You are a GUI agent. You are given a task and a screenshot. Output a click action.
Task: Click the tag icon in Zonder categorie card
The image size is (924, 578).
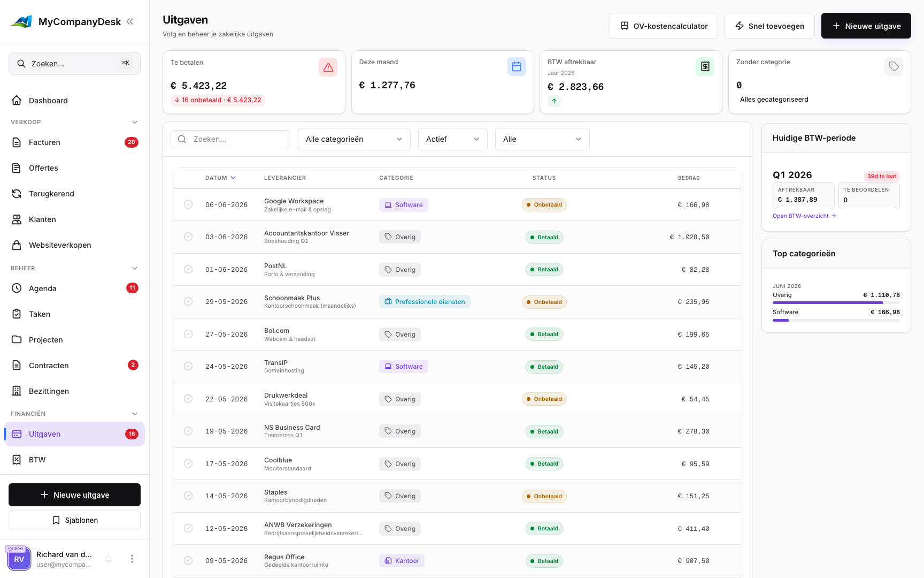894,67
